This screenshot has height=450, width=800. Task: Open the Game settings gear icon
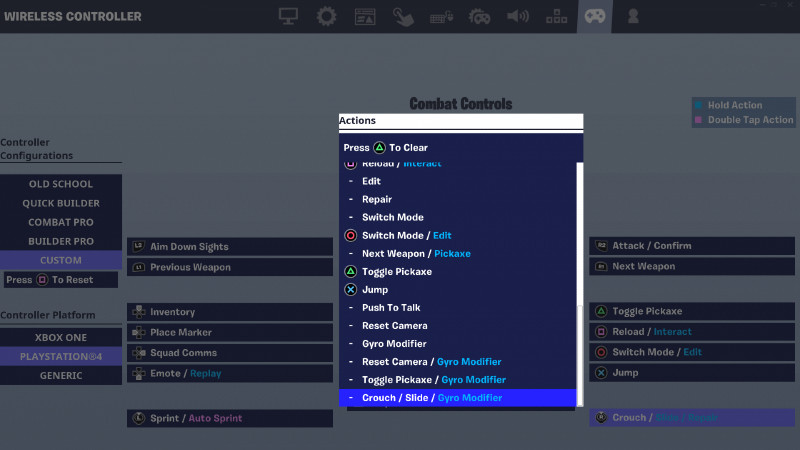pyautogui.click(x=327, y=17)
